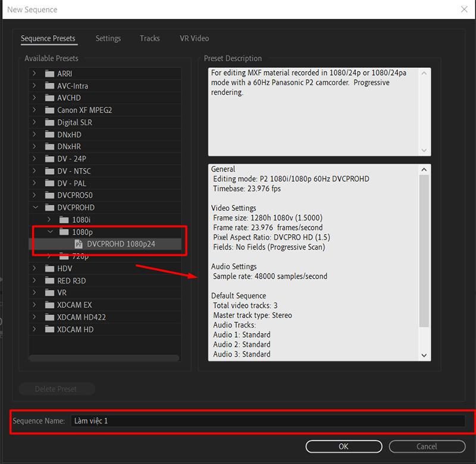This screenshot has height=464, width=476.
Task: Collapse the DVCPROHD folder tree
Action: click(x=36, y=207)
